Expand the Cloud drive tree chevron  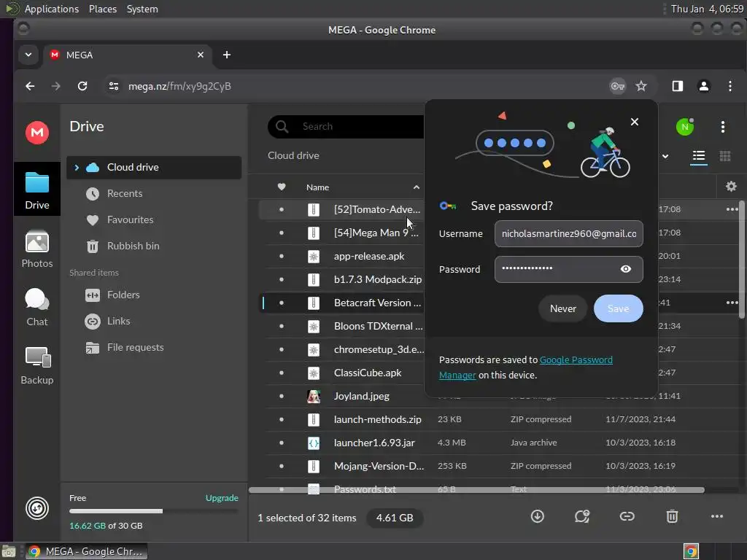click(76, 167)
